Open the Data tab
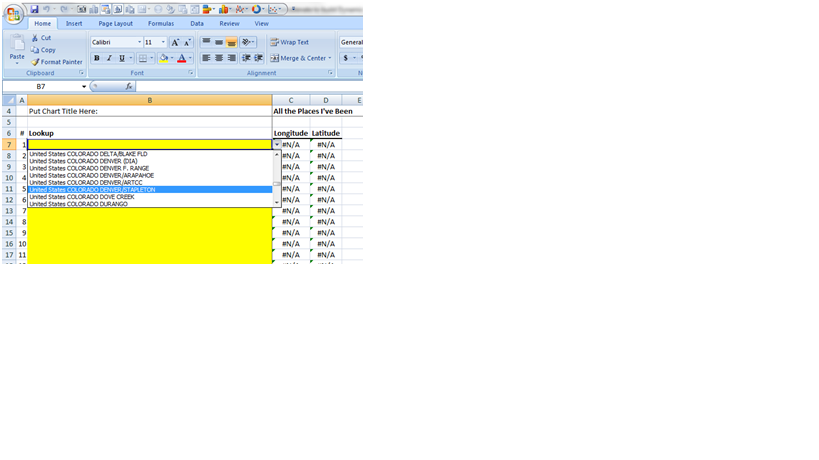The width and height of the screenshot is (819, 460). click(x=197, y=23)
